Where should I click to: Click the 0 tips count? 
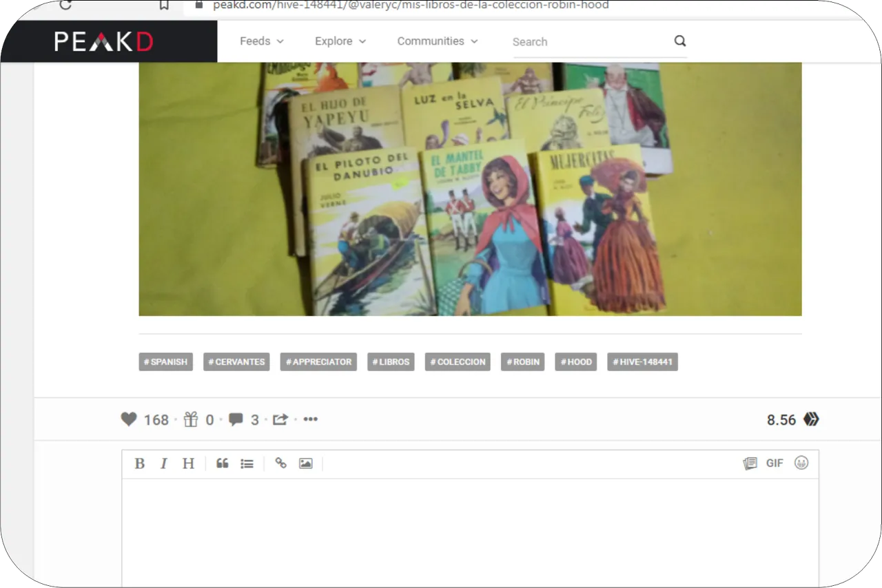(x=209, y=420)
